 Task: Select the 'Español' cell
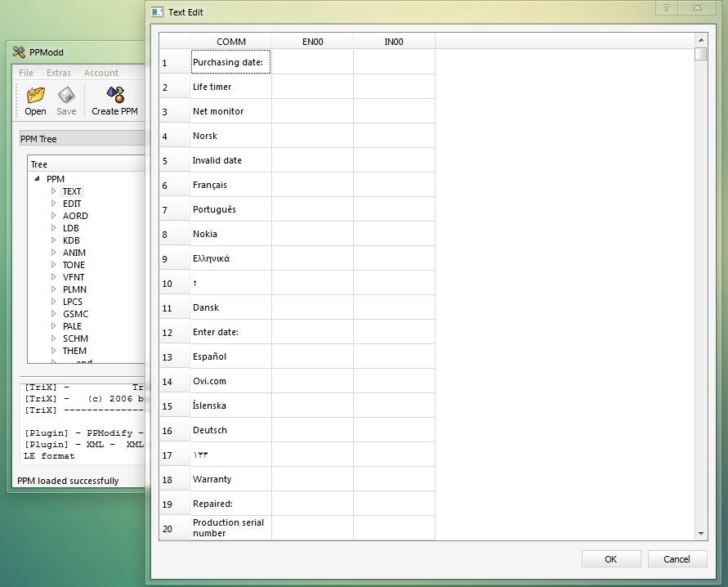pos(230,356)
